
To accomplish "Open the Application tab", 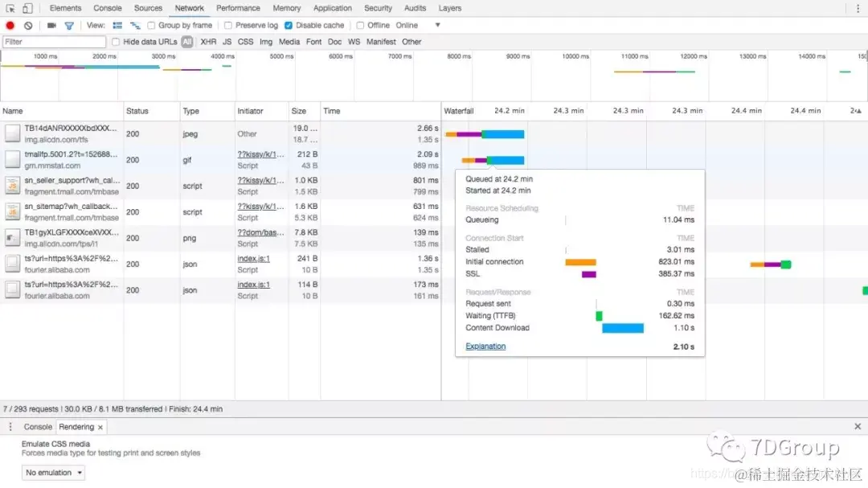I will [x=333, y=8].
